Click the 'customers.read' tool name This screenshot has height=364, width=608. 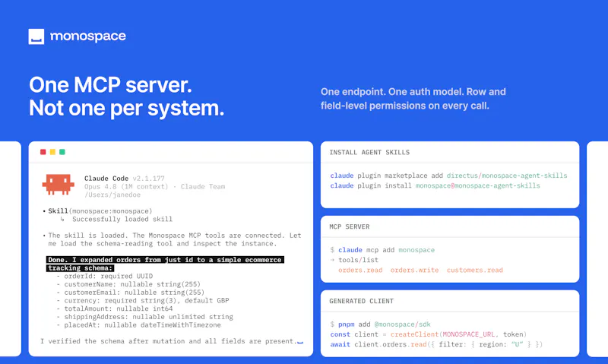pyautogui.click(x=474, y=271)
